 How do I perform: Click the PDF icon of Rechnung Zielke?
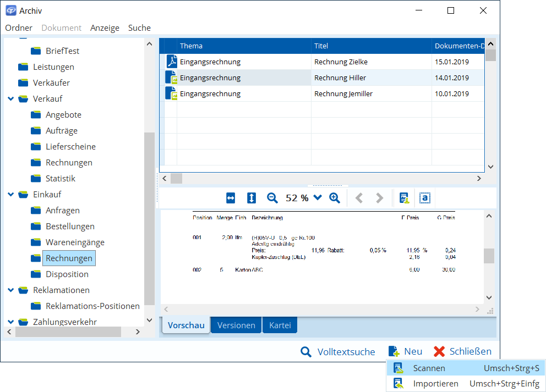(x=172, y=62)
